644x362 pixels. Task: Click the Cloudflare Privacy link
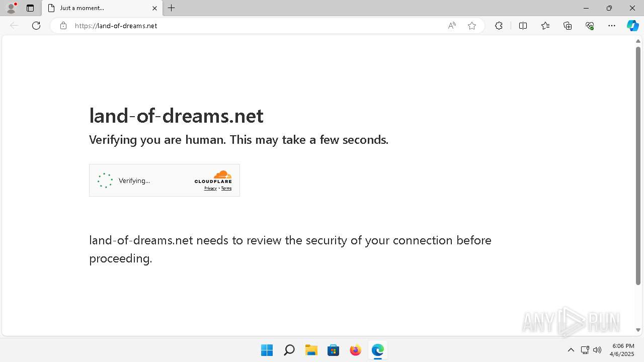(x=210, y=188)
